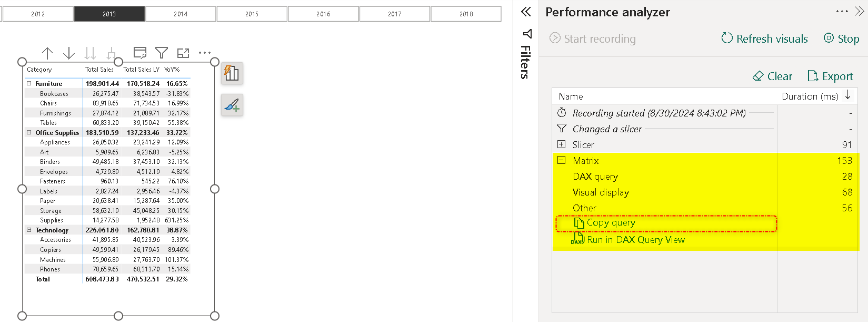Click the drill up arrow icon
The width and height of the screenshot is (868, 322).
click(x=47, y=53)
